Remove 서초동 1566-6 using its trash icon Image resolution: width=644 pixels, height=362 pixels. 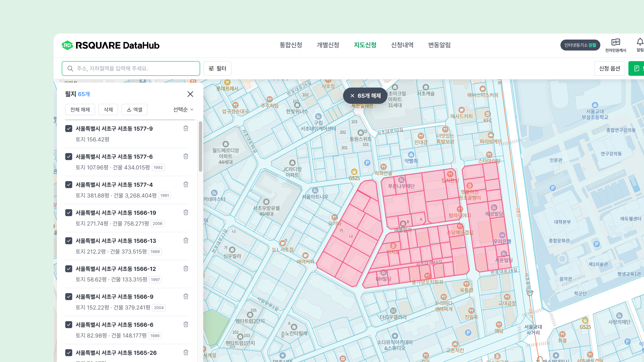(x=186, y=324)
